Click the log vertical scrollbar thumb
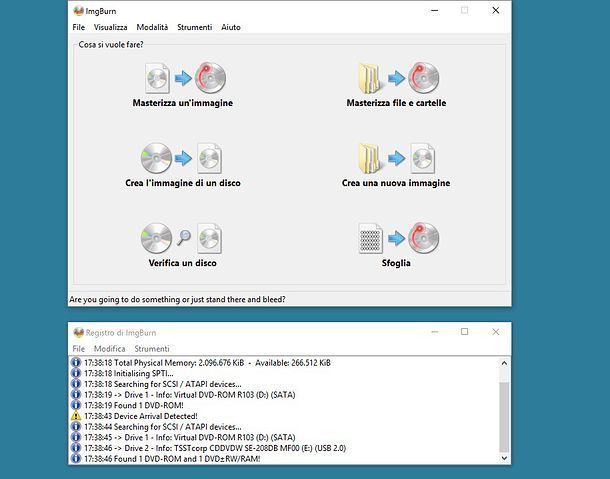Screen dimensions: 610x479 point(504,416)
